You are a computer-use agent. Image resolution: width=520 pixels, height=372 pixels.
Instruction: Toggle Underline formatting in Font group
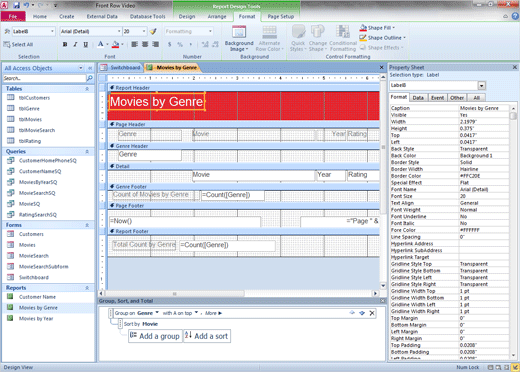pyautogui.click(x=86, y=44)
